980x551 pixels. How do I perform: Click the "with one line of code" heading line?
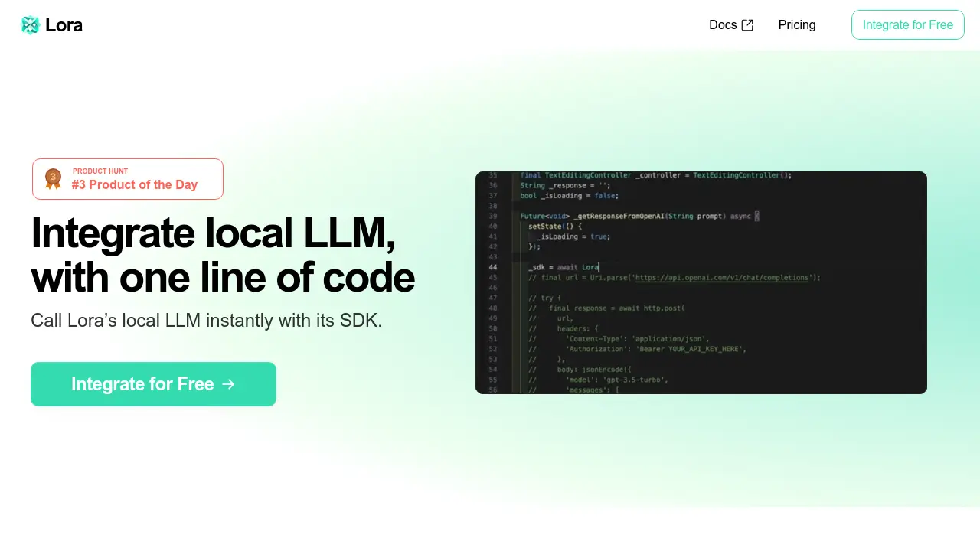[223, 278]
